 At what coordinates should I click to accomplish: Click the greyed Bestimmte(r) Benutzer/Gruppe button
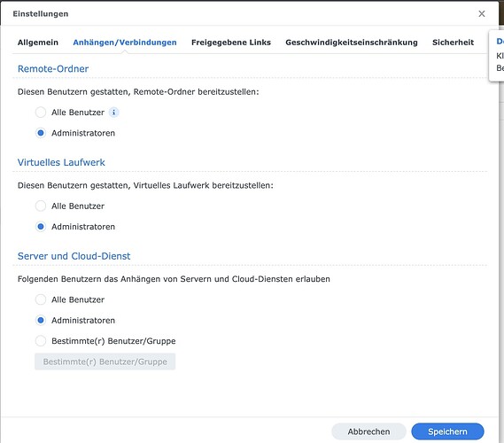(105, 361)
